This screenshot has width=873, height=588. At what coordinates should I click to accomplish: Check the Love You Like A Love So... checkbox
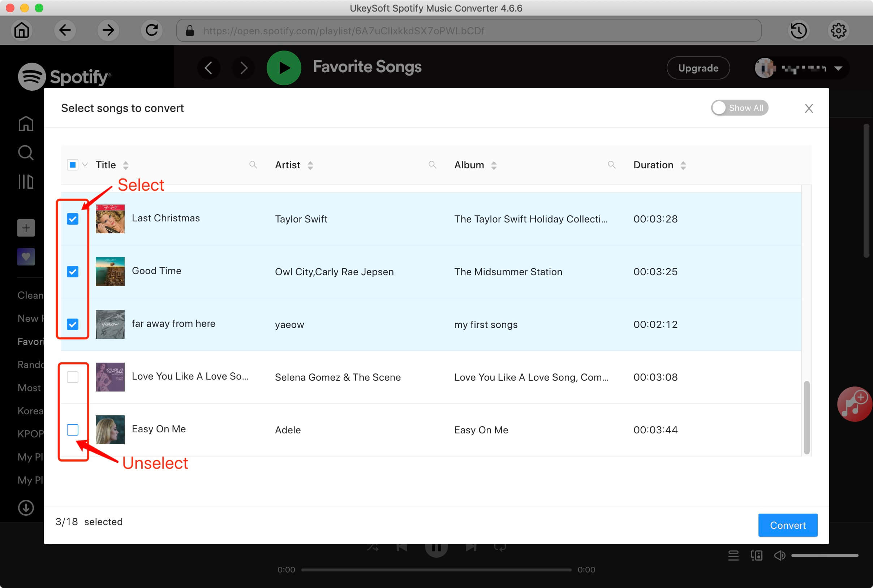pyautogui.click(x=73, y=376)
